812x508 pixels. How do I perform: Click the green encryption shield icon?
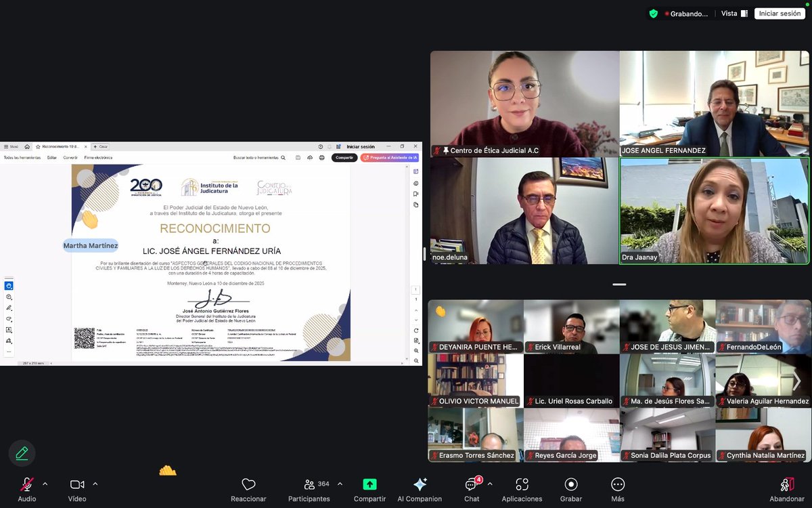[x=653, y=14]
